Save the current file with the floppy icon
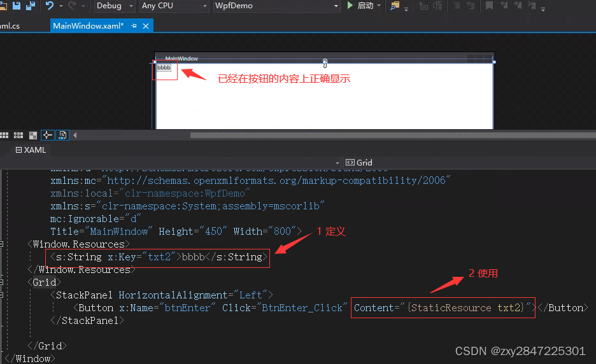Image resolution: width=596 pixels, height=364 pixels. [x=17, y=5]
